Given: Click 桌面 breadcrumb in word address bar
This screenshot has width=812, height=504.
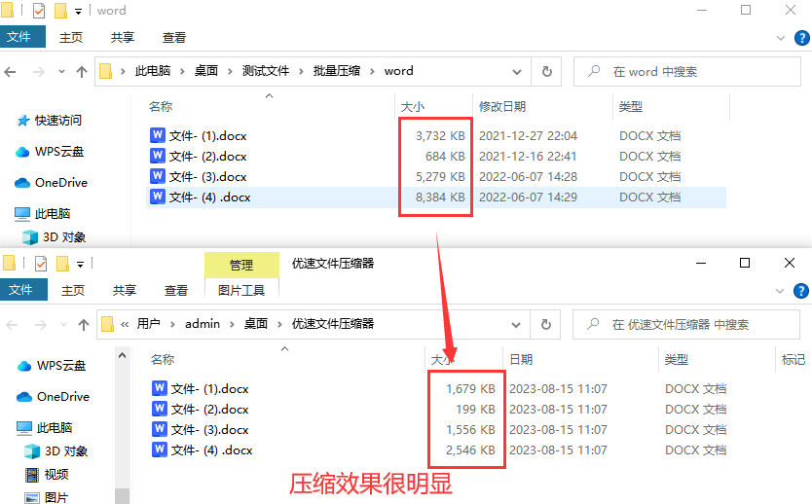Looking at the screenshot, I should (206, 71).
